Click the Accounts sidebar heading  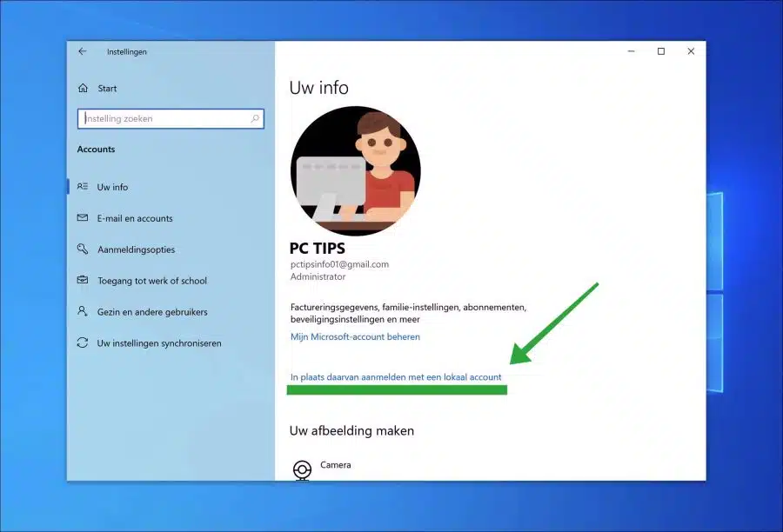pyautogui.click(x=96, y=150)
